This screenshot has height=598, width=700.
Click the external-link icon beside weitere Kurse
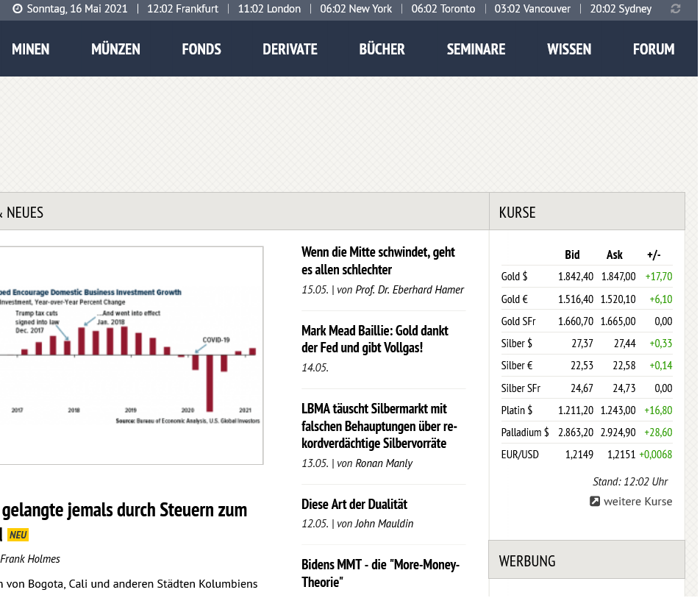(x=595, y=501)
